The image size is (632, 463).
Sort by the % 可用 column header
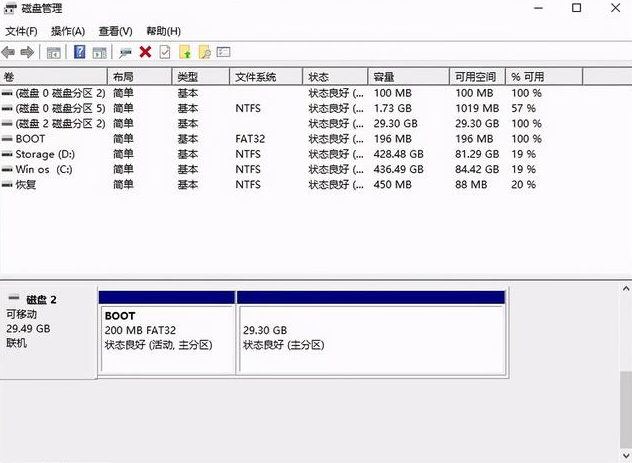544,77
